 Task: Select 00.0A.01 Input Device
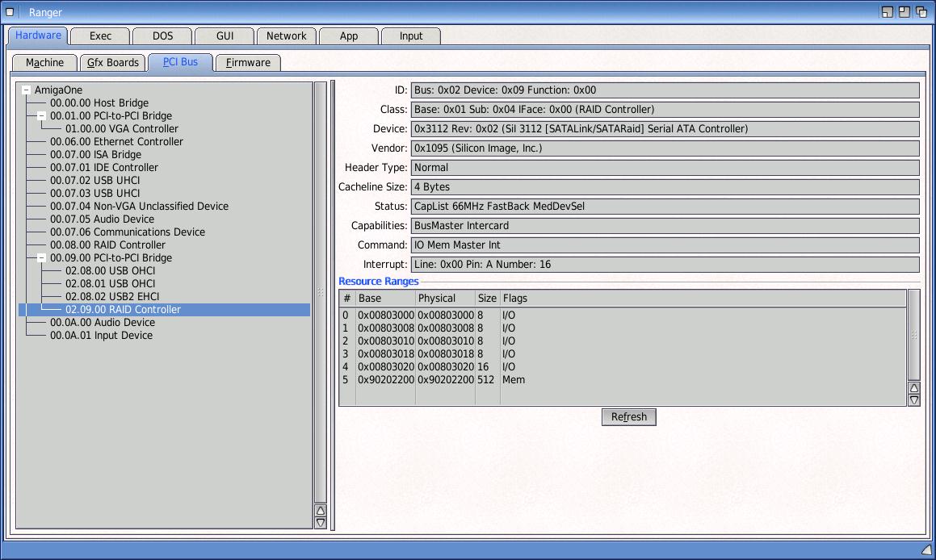pyautogui.click(x=101, y=336)
